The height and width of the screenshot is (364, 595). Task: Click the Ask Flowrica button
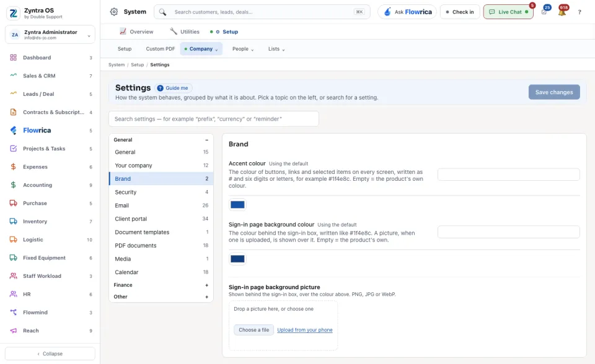pyautogui.click(x=407, y=12)
